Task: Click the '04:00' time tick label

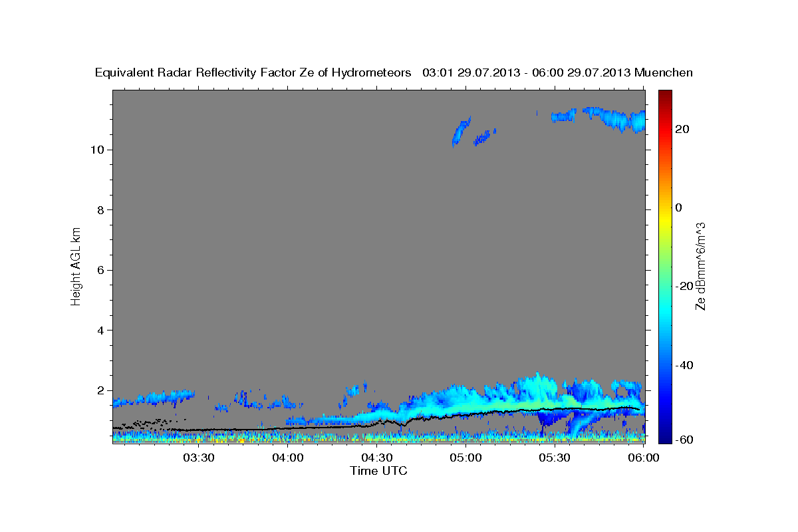Action: coord(288,458)
